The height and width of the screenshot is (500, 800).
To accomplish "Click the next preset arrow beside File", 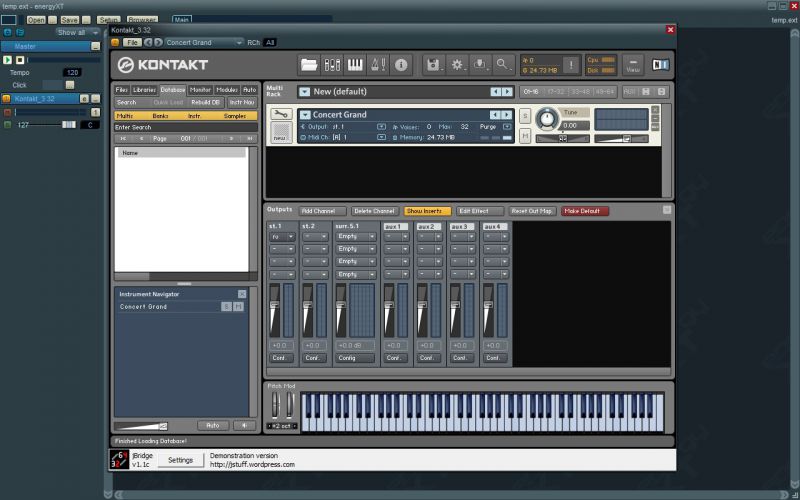I will click(x=158, y=42).
